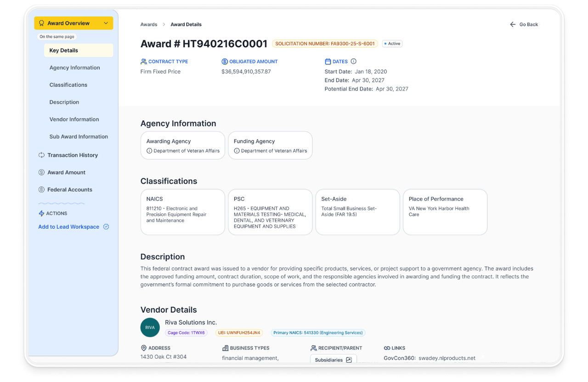Click the Active status badge
This screenshot has width=588, height=382.
coord(392,44)
